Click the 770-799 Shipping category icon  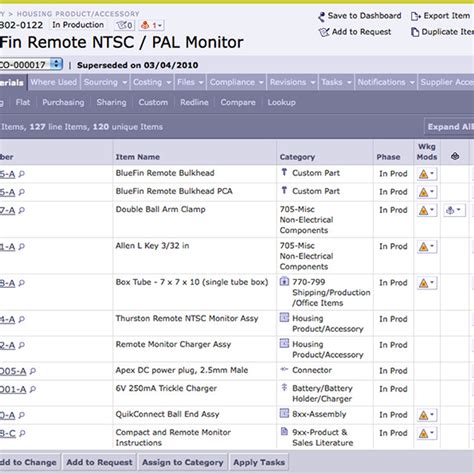[x=284, y=281]
